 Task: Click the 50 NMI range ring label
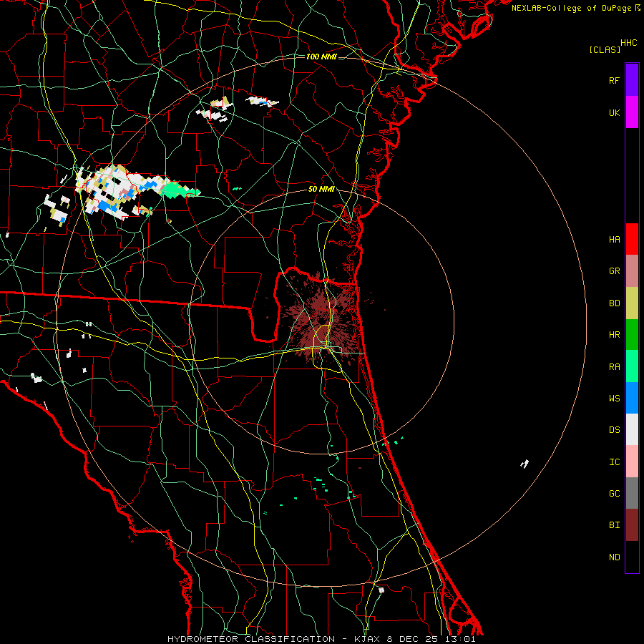tap(321, 190)
